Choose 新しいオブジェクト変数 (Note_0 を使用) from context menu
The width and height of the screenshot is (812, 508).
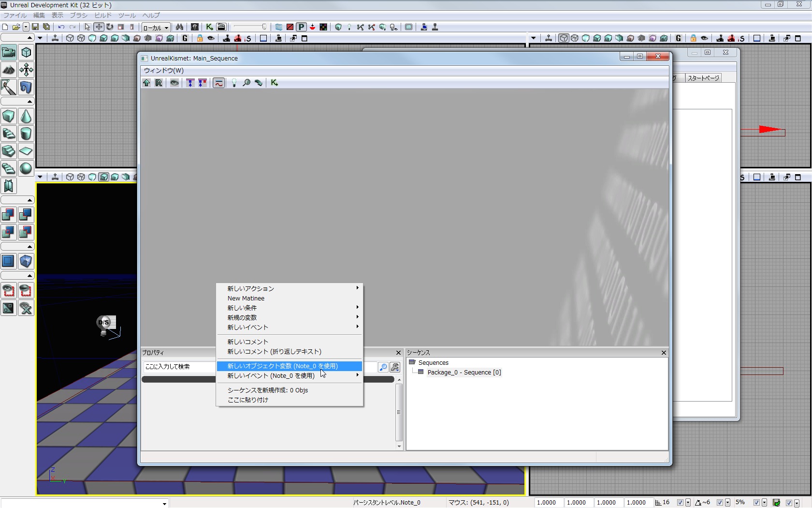pos(289,366)
